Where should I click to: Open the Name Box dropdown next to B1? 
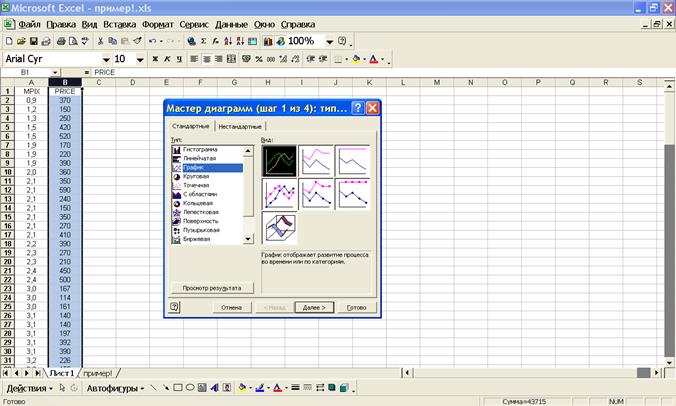[x=55, y=72]
